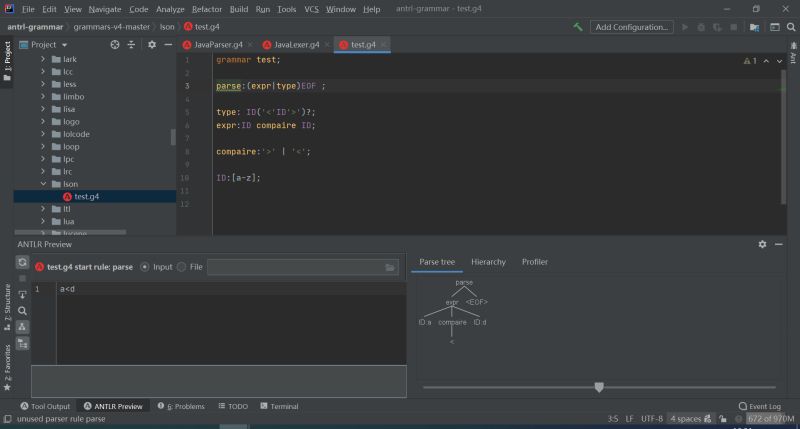The image size is (800, 429).
Task: Click locate/scroll from source target icon
Action: pyautogui.click(x=115, y=45)
